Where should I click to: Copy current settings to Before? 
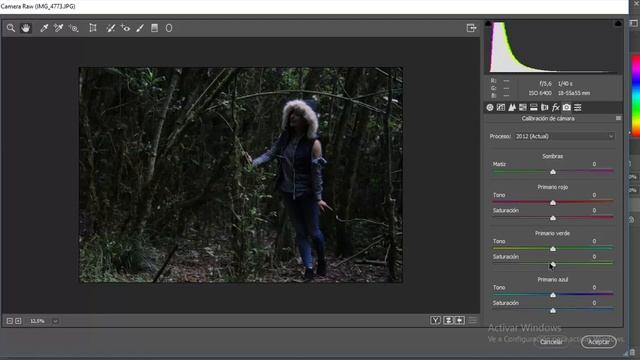tap(460, 320)
